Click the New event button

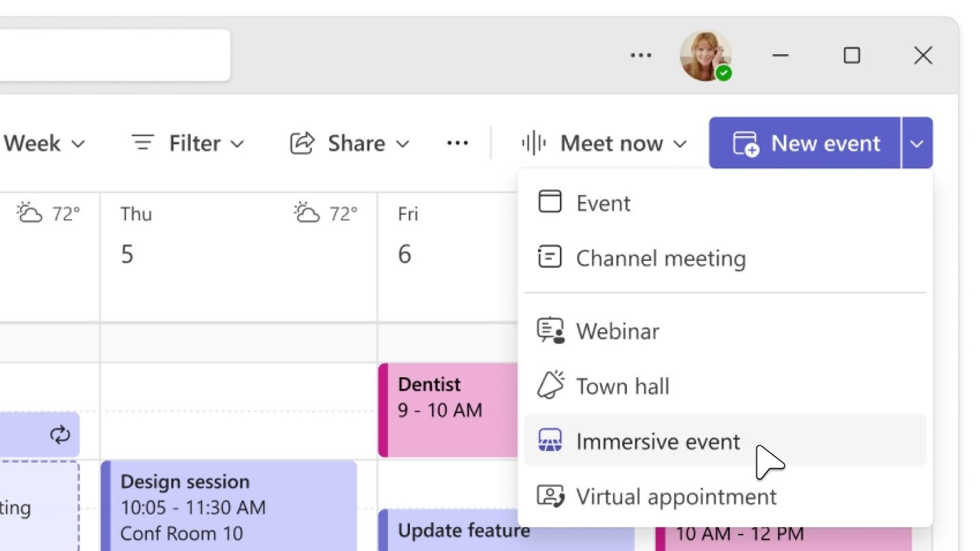(x=814, y=143)
